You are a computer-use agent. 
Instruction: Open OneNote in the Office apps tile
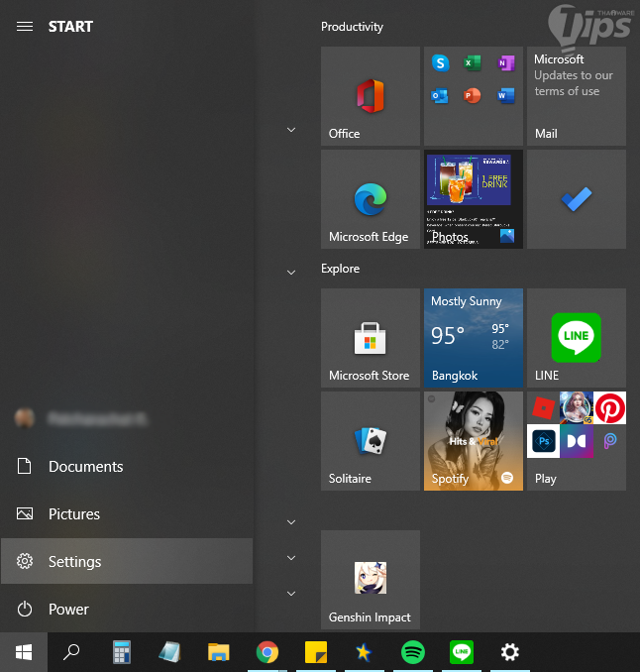point(506,63)
